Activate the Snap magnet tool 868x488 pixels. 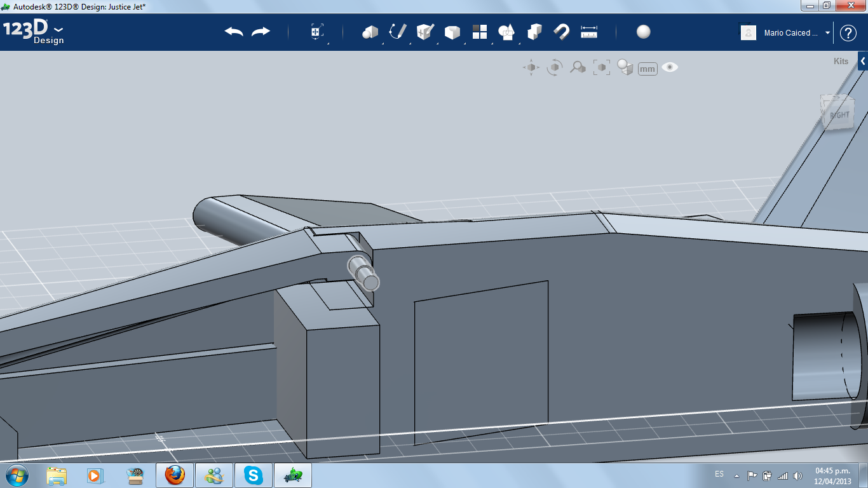point(562,32)
